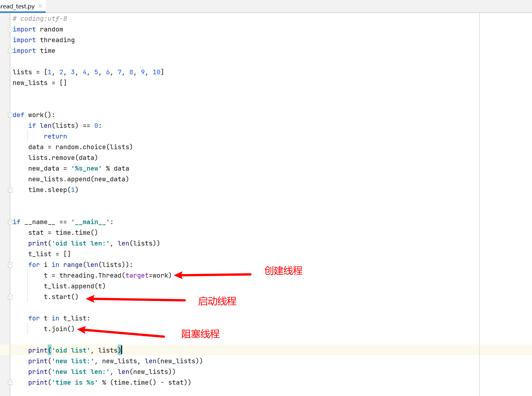This screenshot has width=532, height=396.
Task: Click 'lists.remove(data)' line
Action: (x=63, y=158)
